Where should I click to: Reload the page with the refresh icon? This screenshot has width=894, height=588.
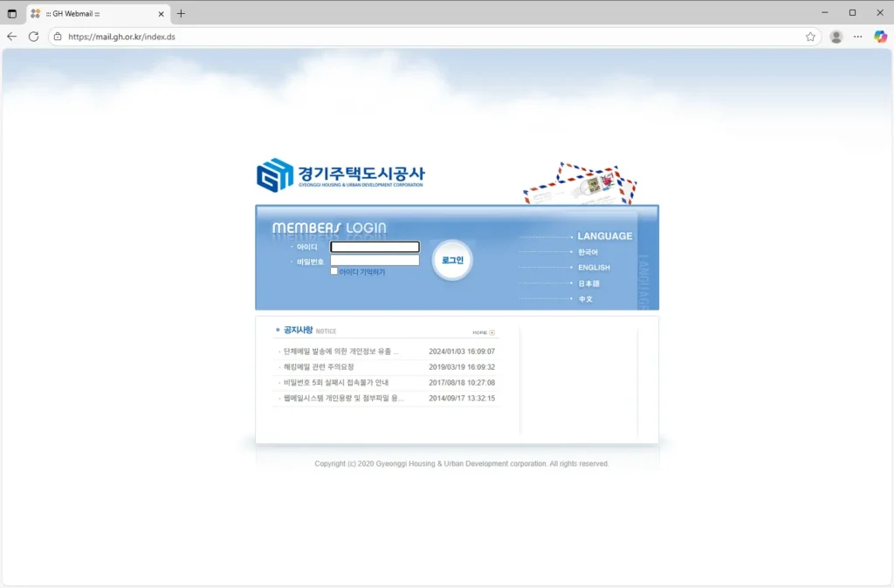(x=32, y=37)
